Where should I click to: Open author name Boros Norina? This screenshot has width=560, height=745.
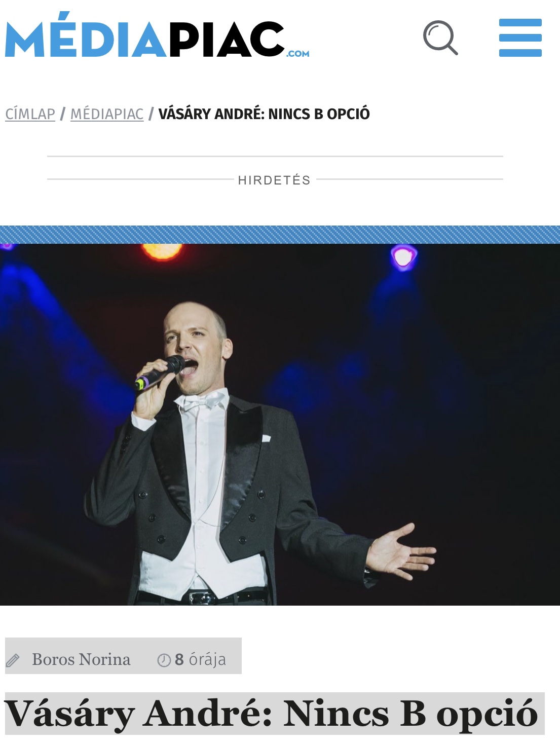[81, 659]
